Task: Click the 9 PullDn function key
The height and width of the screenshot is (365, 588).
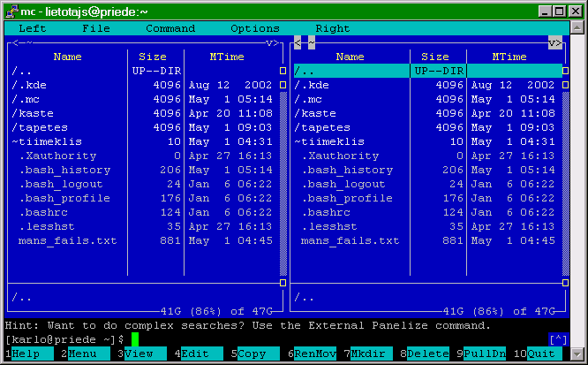Action: (x=481, y=354)
